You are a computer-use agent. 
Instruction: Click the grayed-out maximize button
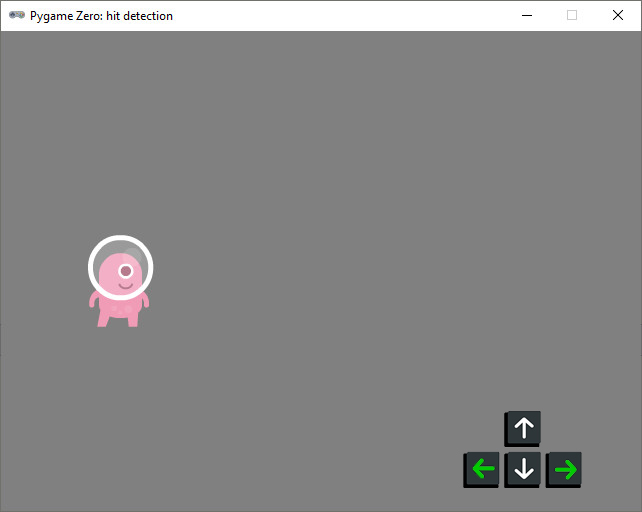pos(572,15)
